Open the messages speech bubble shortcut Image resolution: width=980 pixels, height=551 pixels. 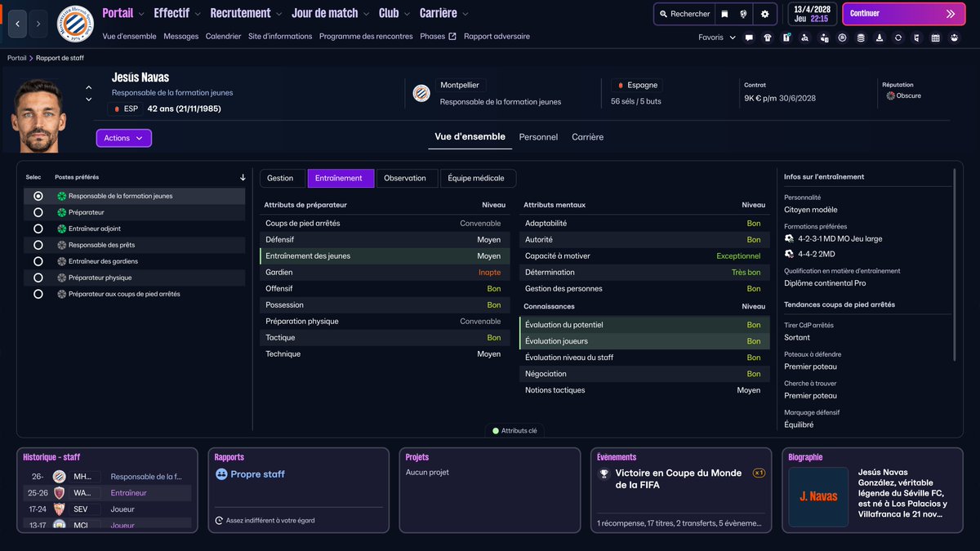(x=749, y=38)
